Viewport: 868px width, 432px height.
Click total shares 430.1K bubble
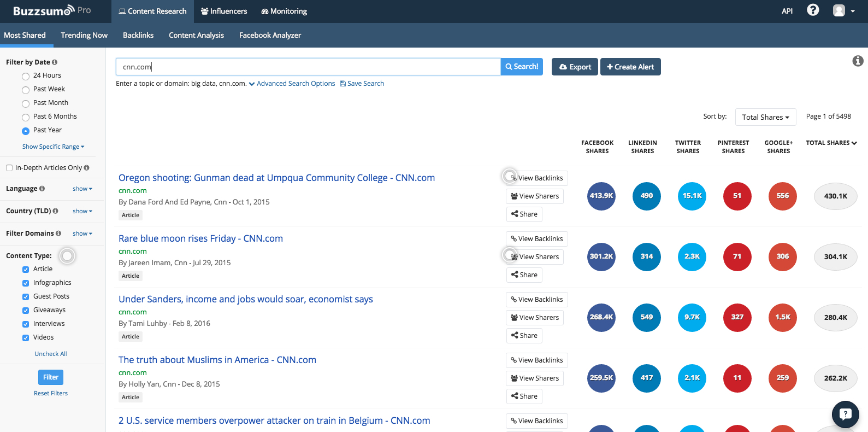point(836,196)
